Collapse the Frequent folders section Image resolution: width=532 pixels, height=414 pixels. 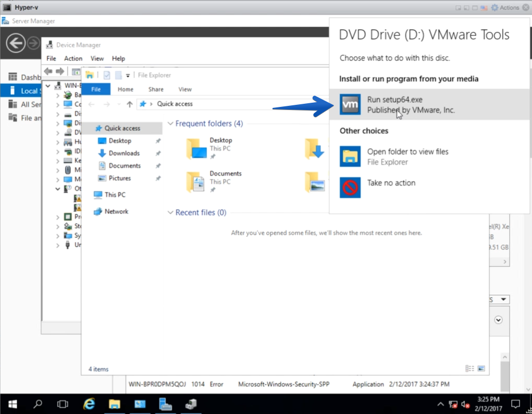pos(170,124)
